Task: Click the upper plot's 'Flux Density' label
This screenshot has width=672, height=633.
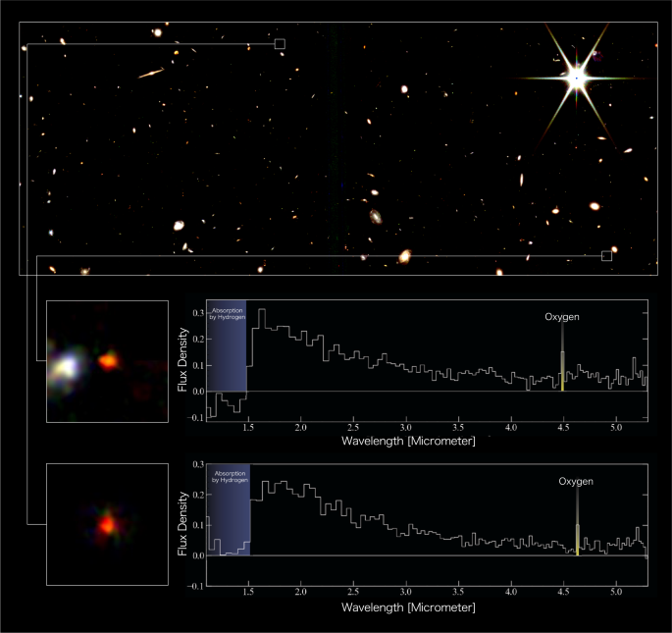Action: 182,360
